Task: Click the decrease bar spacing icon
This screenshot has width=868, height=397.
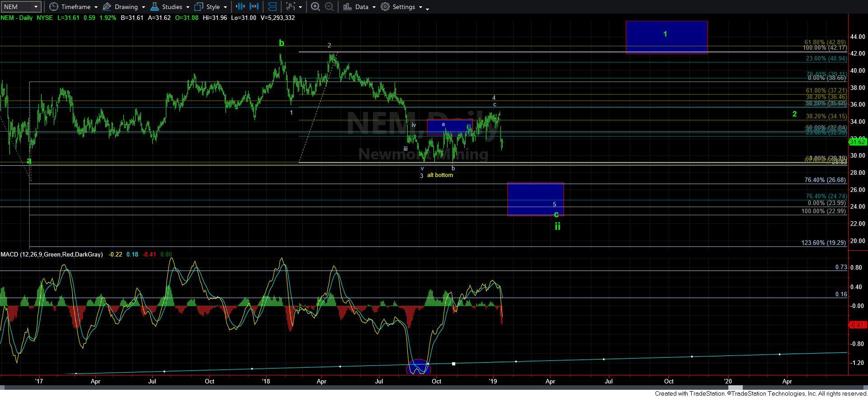Action: coord(240,7)
